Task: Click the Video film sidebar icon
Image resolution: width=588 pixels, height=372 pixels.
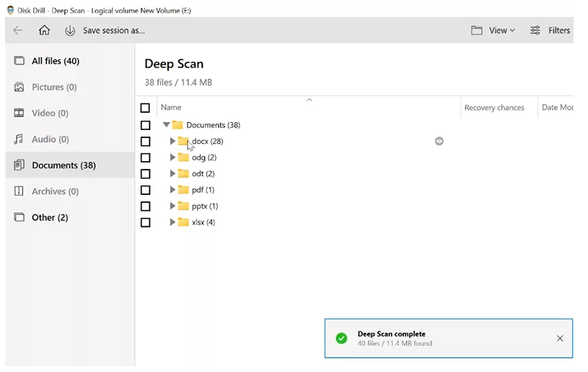Action: [x=19, y=113]
